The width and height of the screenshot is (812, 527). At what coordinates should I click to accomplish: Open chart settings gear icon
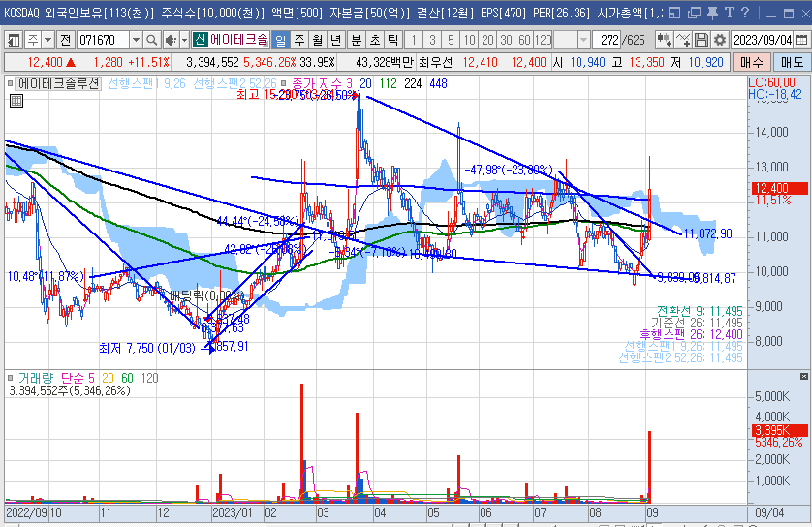[719, 40]
